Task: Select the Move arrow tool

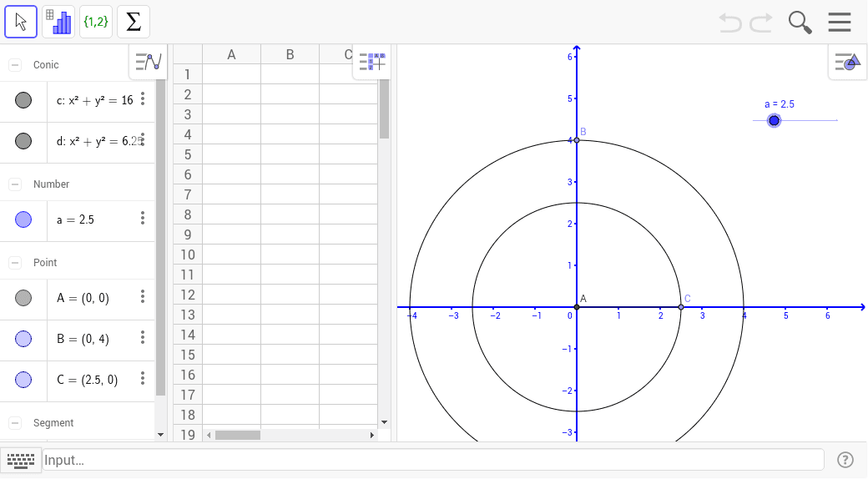Action: [x=21, y=23]
